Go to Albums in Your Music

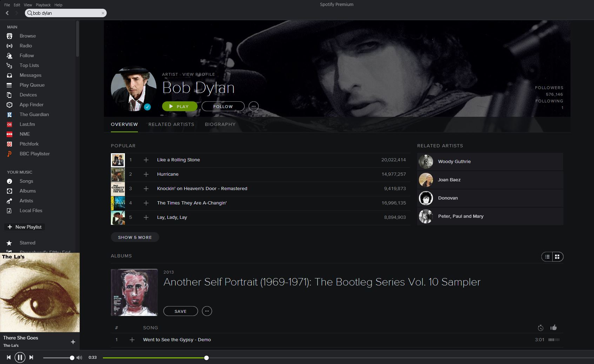click(28, 191)
